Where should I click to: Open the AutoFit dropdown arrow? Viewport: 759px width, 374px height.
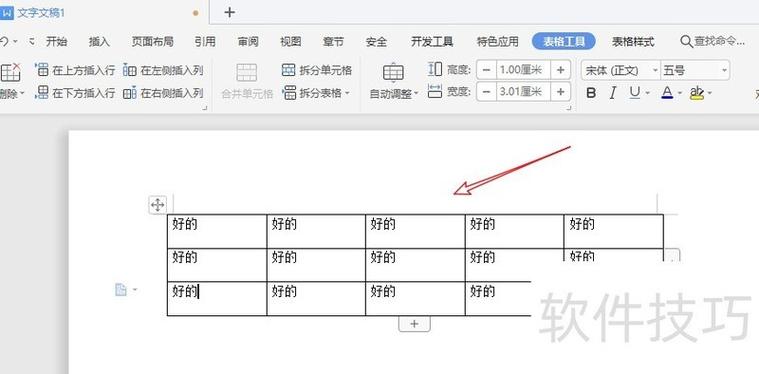click(415, 93)
